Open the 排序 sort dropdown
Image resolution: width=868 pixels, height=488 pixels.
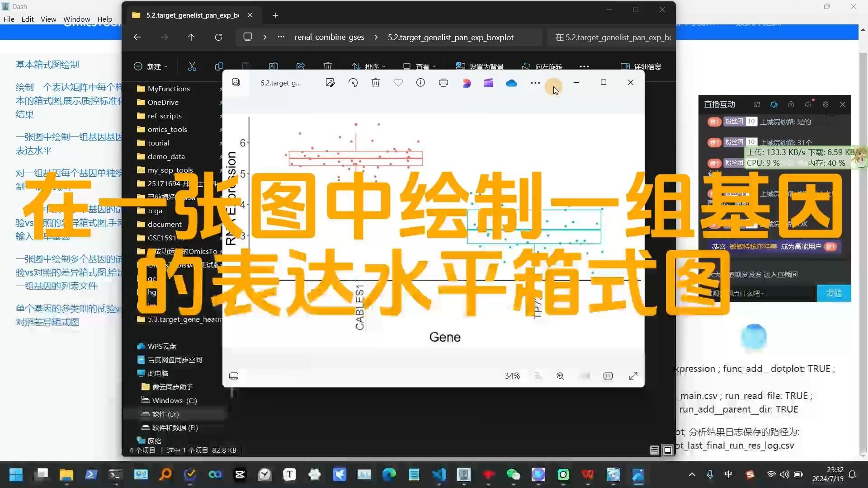369,66
